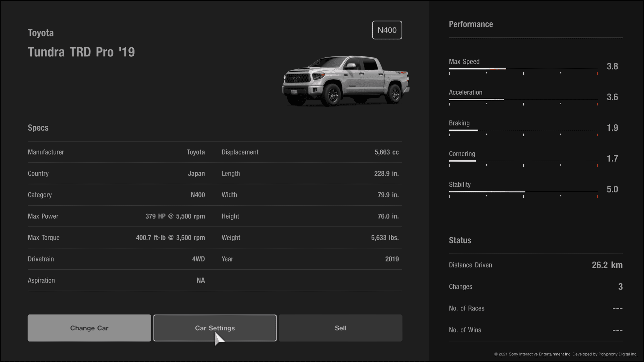The height and width of the screenshot is (362, 644).
Task: Click the Stability performance bar
Action: tap(523, 192)
